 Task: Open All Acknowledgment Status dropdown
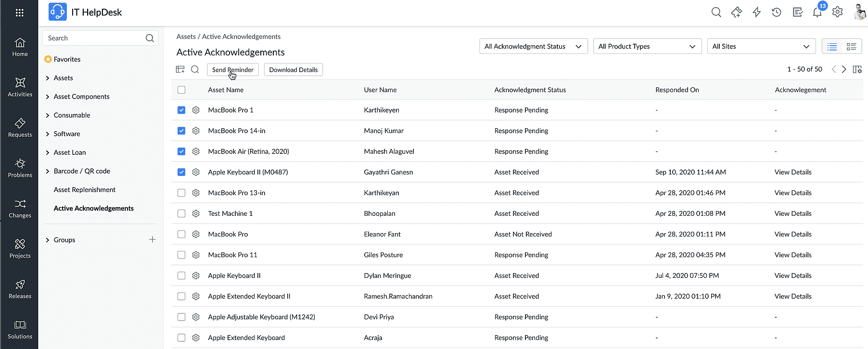coord(533,47)
